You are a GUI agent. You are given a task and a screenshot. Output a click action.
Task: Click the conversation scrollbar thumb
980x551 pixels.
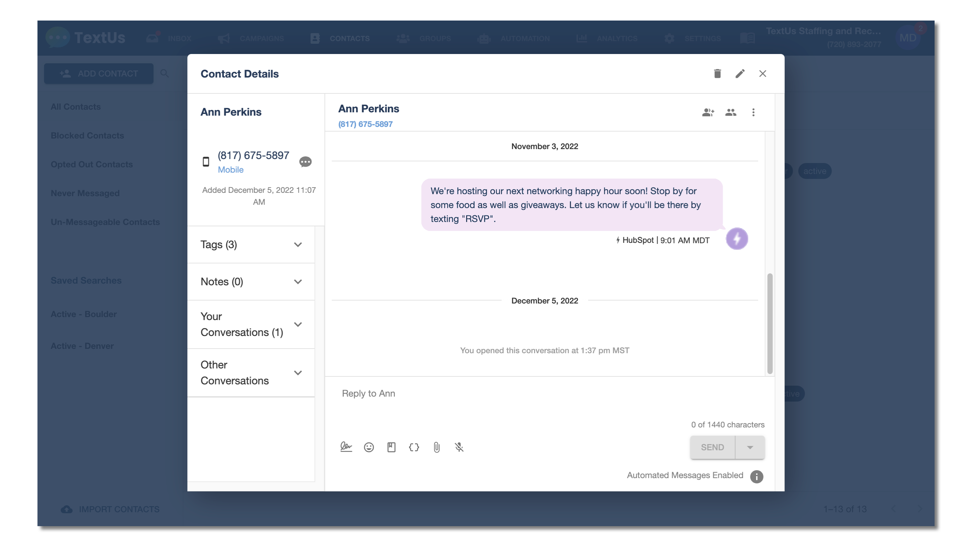point(769,323)
